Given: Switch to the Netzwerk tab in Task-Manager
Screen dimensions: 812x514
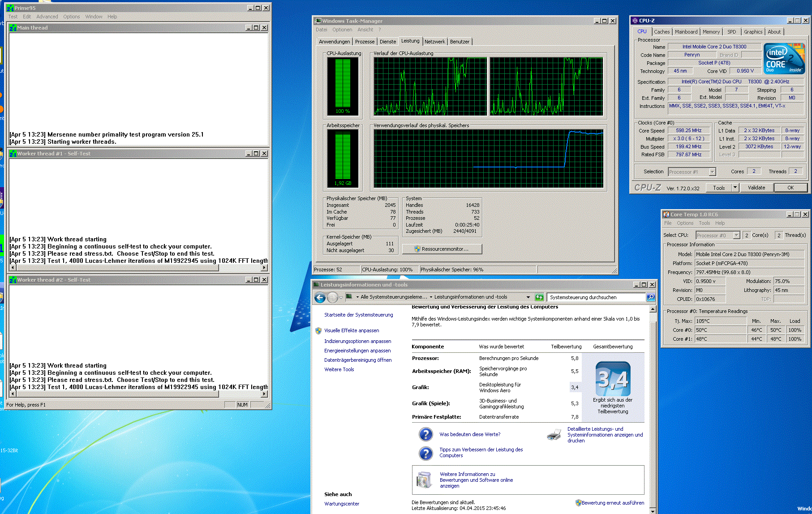Looking at the screenshot, I should (435, 42).
